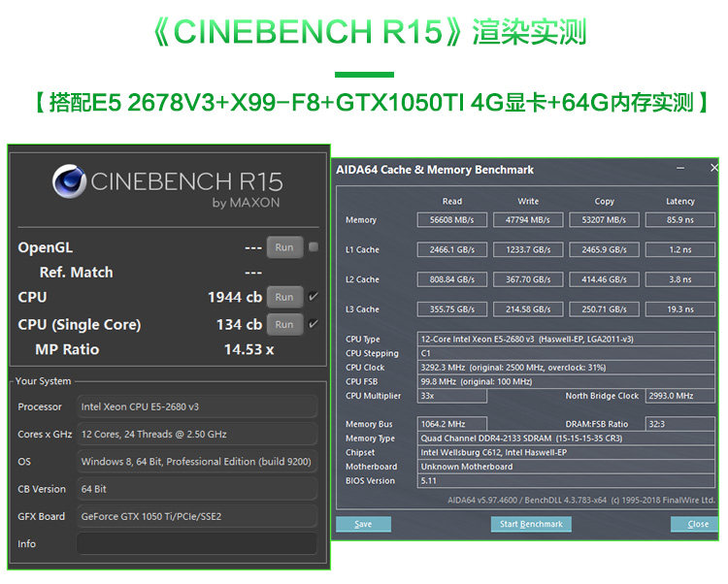Viewport: 728px width, 584px height.
Task: Run the CPU Single Core benchmark
Action: pos(284,324)
